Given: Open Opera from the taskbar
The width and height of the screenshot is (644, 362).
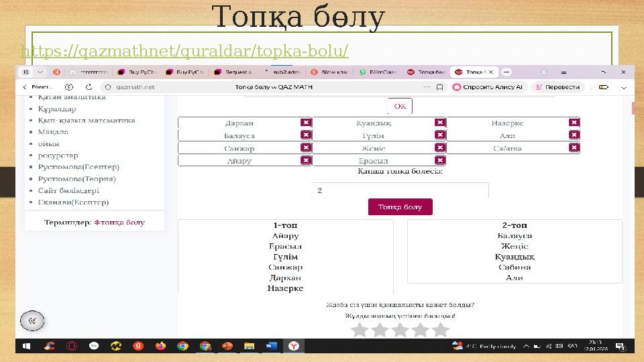Looking at the screenshot, I should point(72,346).
